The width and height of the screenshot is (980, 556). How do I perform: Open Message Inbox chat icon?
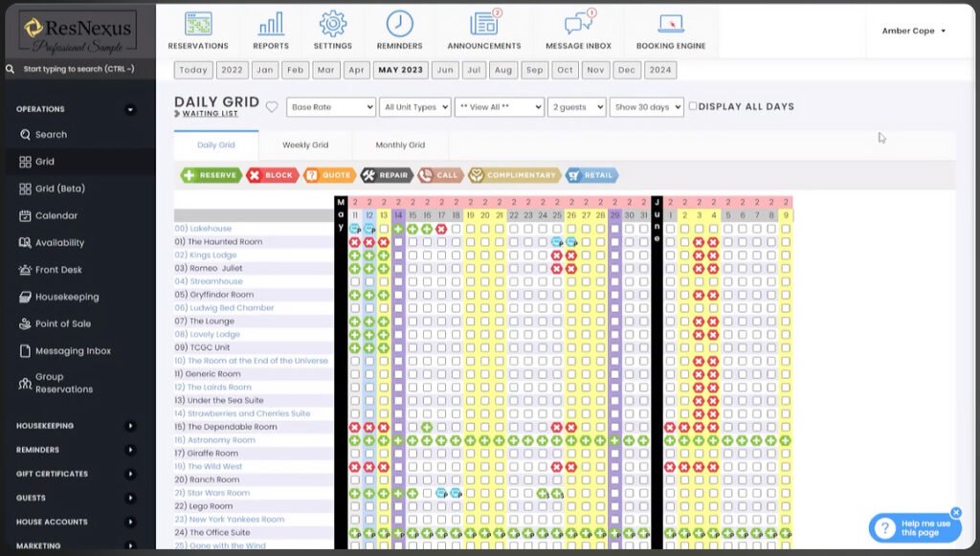point(577,21)
